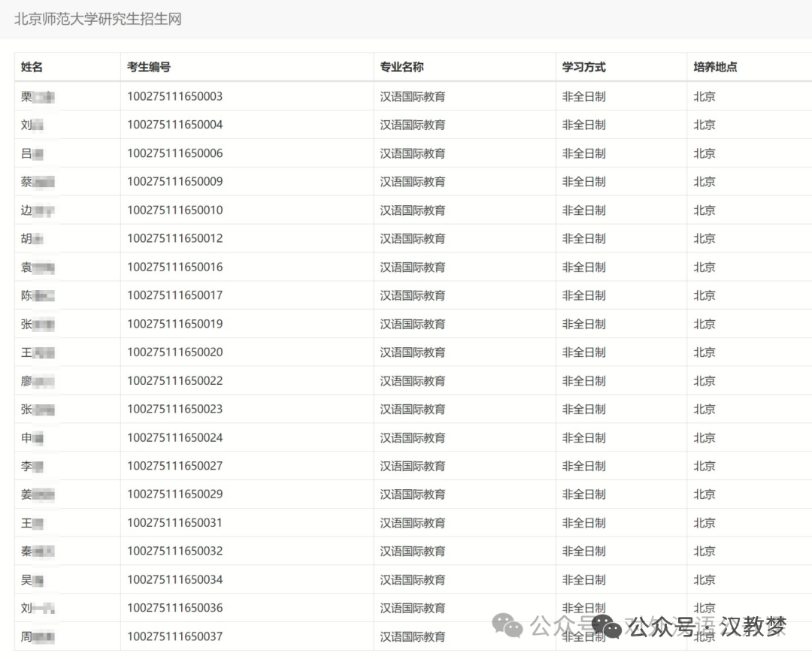
Task: Click the name cell starting with 栗
Action: 39,96
